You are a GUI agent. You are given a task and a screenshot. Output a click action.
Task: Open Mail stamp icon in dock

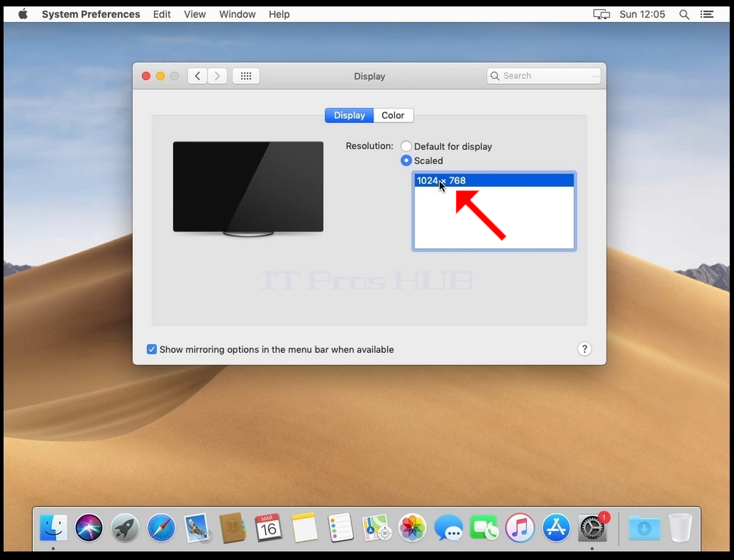pyautogui.click(x=197, y=528)
